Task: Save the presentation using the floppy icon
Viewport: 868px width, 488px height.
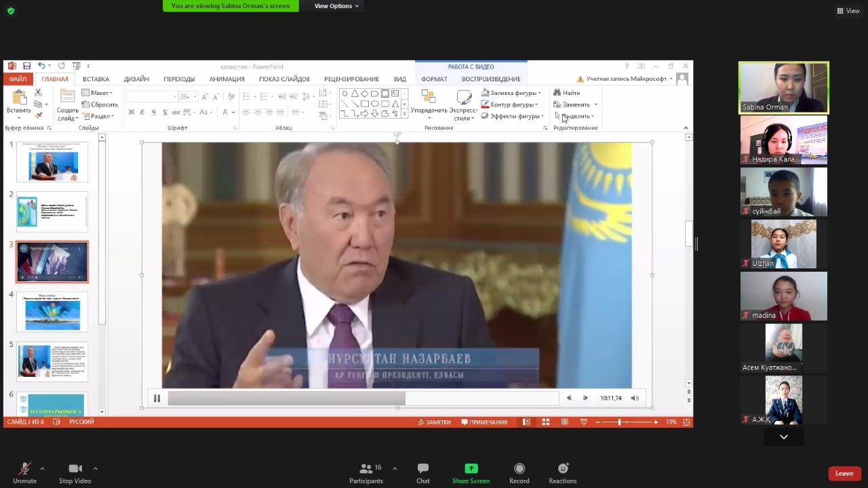Action: 26,66
